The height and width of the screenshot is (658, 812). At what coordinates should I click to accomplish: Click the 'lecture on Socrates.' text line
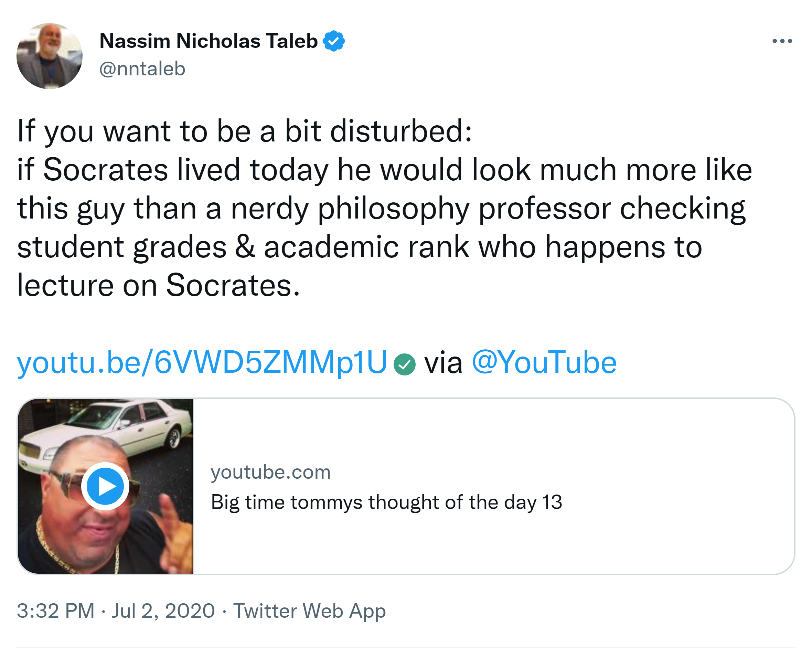point(158,285)
